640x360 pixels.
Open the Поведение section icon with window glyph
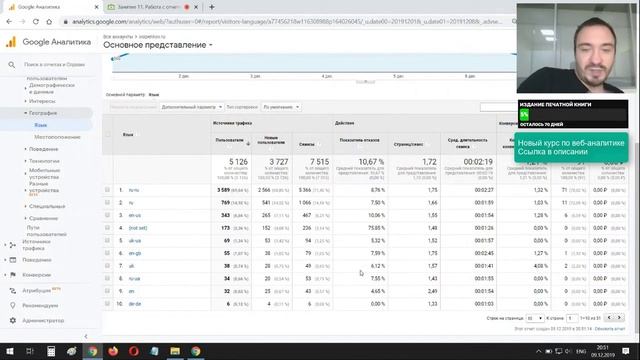(x=13, y=260)
